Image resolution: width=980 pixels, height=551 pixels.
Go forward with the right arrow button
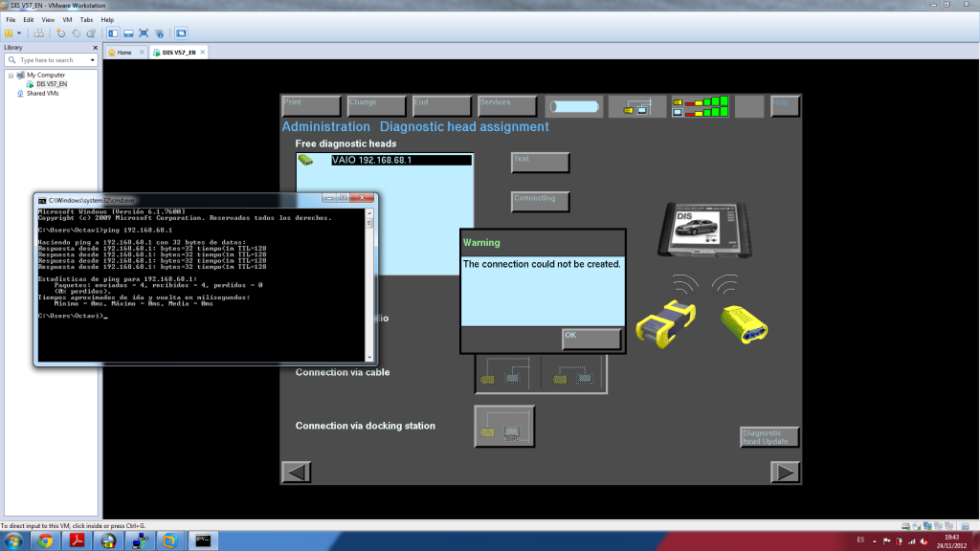pyautogui.click(x=785, y=473)
